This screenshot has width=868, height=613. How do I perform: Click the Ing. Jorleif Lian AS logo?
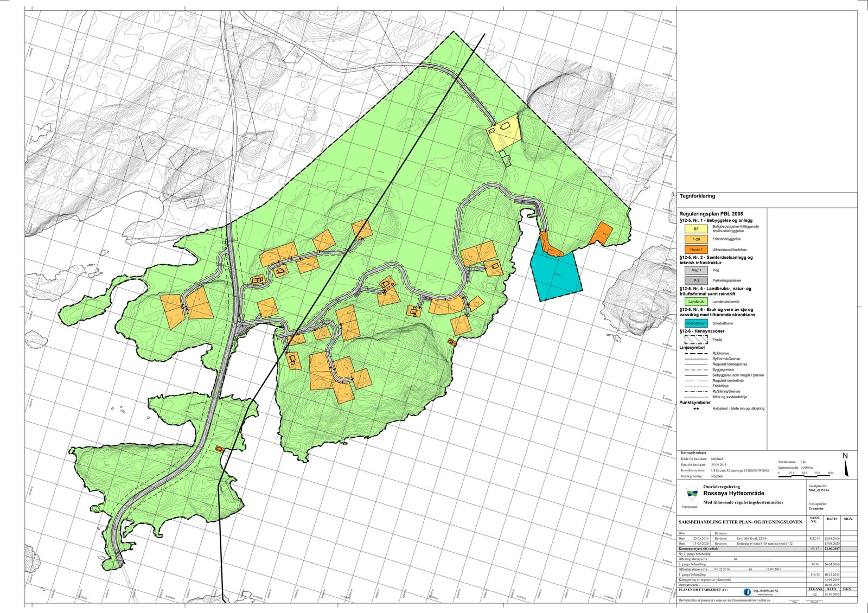pyautogui.click(x=762, y=592)
